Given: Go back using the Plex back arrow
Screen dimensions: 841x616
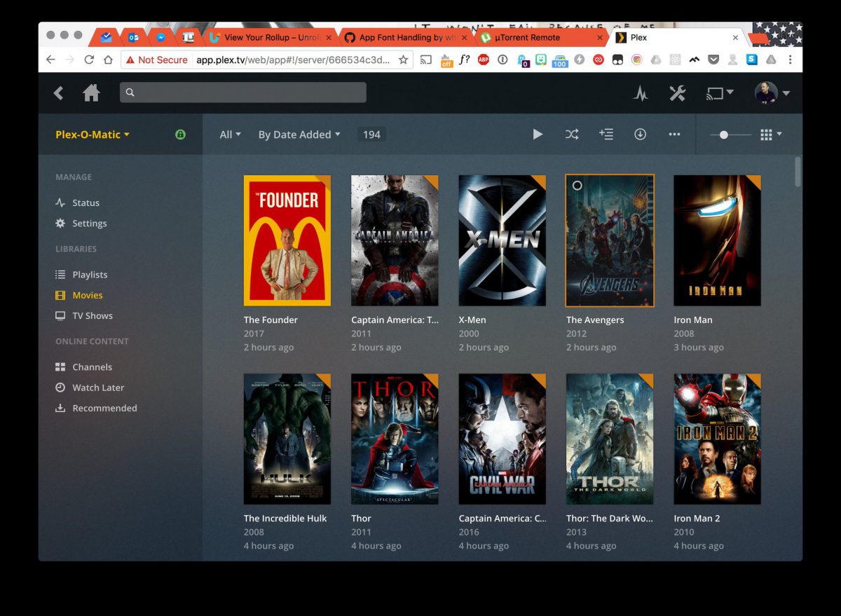Looking at the screenshot, I should [x=59, y=93].
